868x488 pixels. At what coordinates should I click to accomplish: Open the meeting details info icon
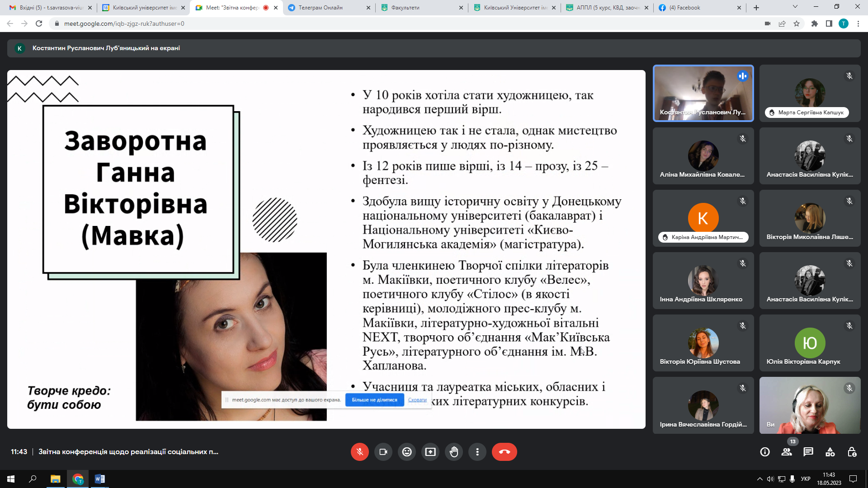[765, 452]
